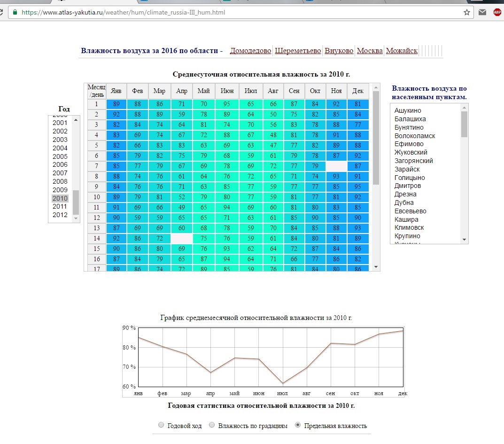Click the settlements list scroll-down arrow
The width and height of the screenshot is (504, 444).
(x=464, y=240)
